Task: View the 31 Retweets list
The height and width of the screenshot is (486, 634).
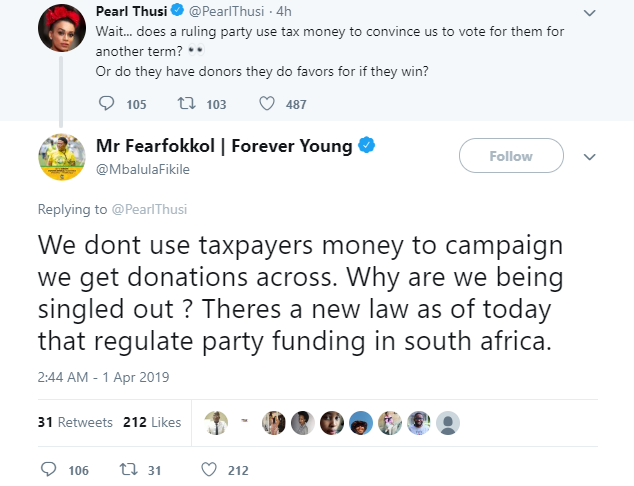Action: pos(75,422)
